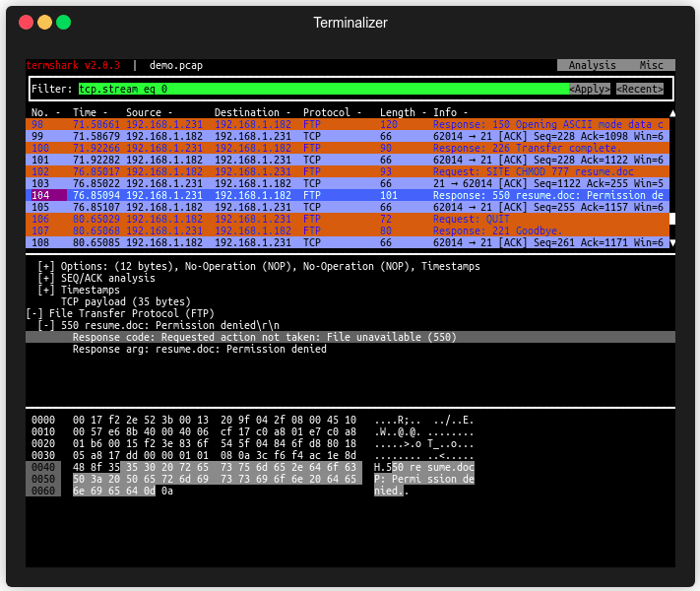
Task: Select packet 107 Response 221 Goodbye
Action: pos(348,230)
